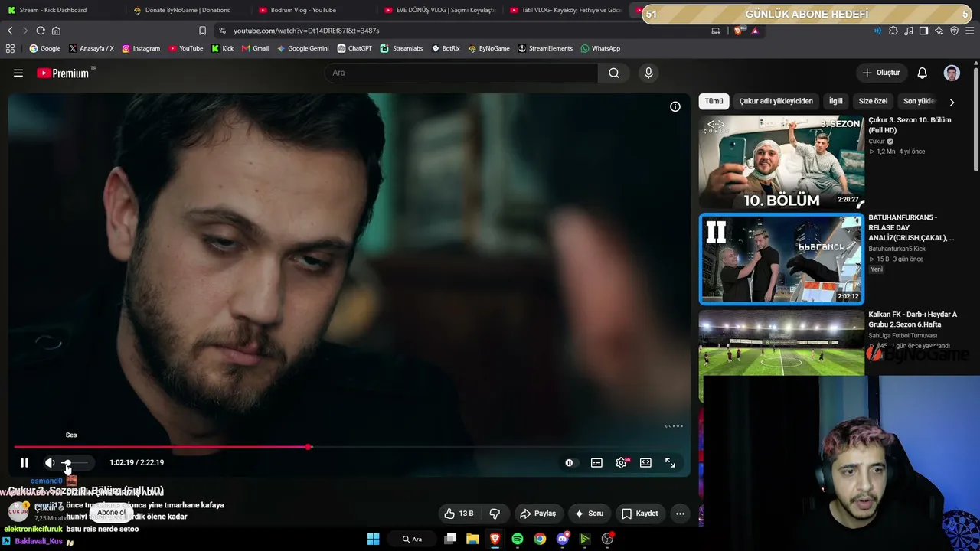Select the Çukur adlı yükleyiciden chip
This screenshot has height=551, width=980.
[x=776, y=101]
